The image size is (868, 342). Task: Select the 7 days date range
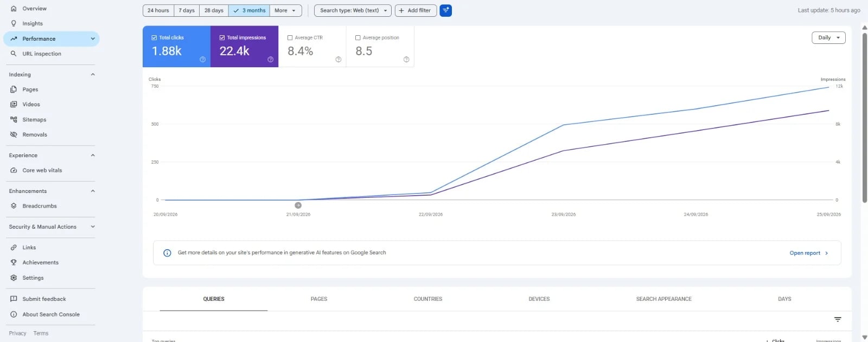pos(187,10)
